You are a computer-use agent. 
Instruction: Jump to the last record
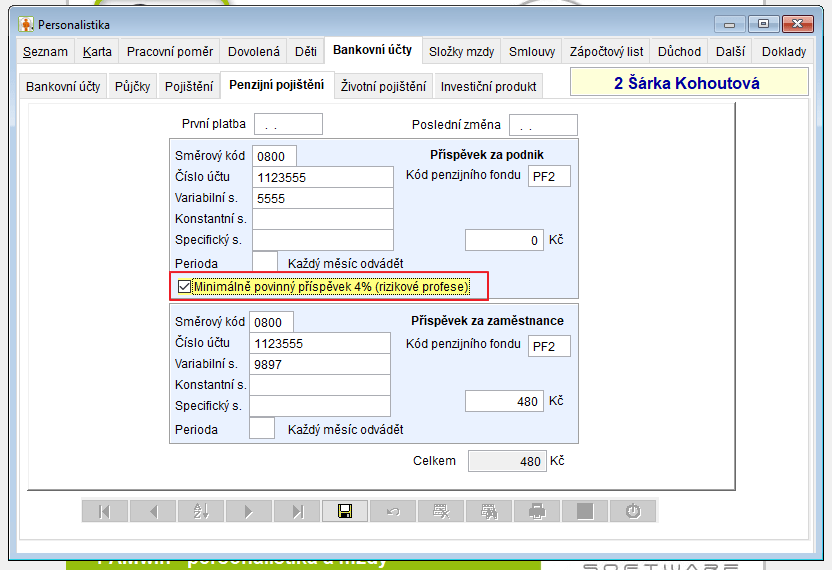[x=297, y=511]
